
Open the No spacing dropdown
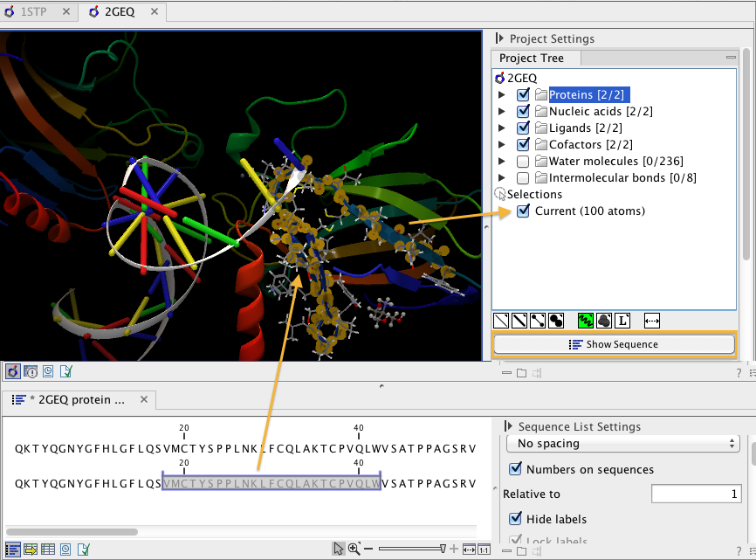[622, 444]
